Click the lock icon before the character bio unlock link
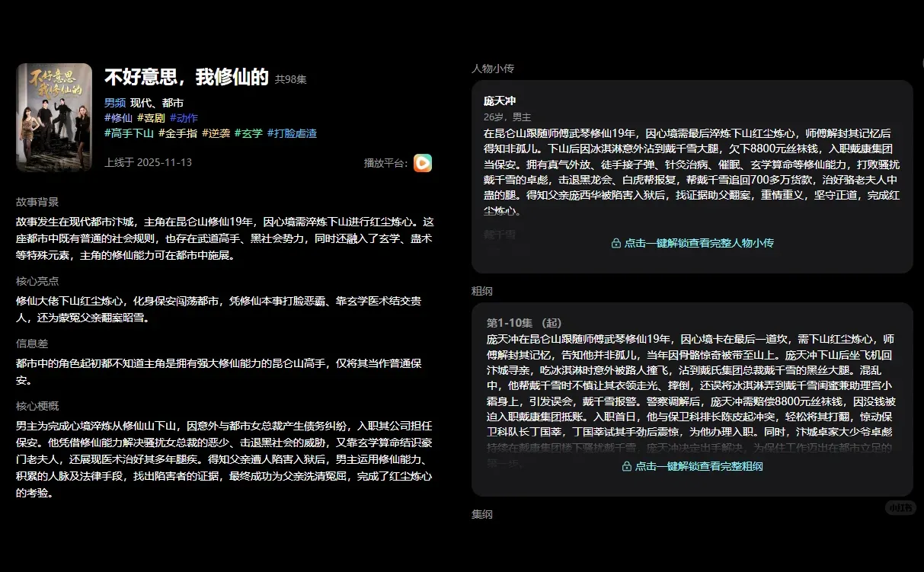 [615, 243]
